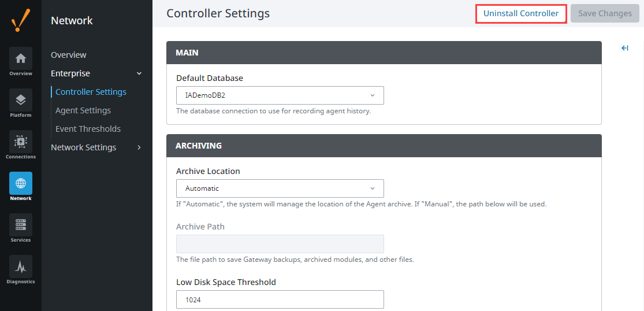Image resolution: width=644 pixels, height=311 pixels.
Task: Open Event Thresholds page
Action: click(88, 129)
